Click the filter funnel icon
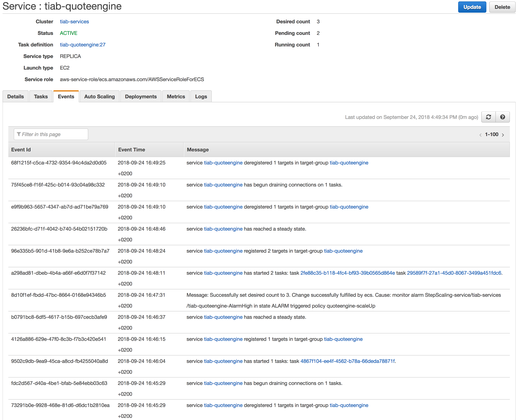520x420 pixels. coord(19,134)
